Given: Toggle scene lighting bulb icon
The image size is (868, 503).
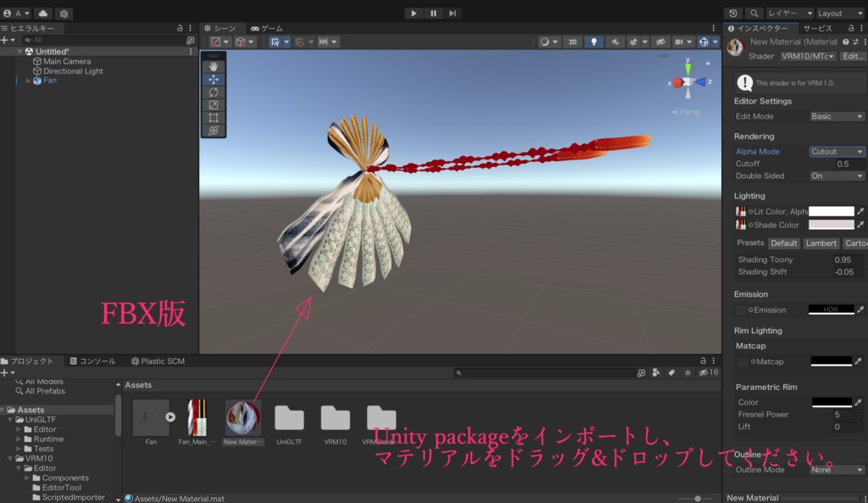Looking at the screenshot, I should [594, 42].
